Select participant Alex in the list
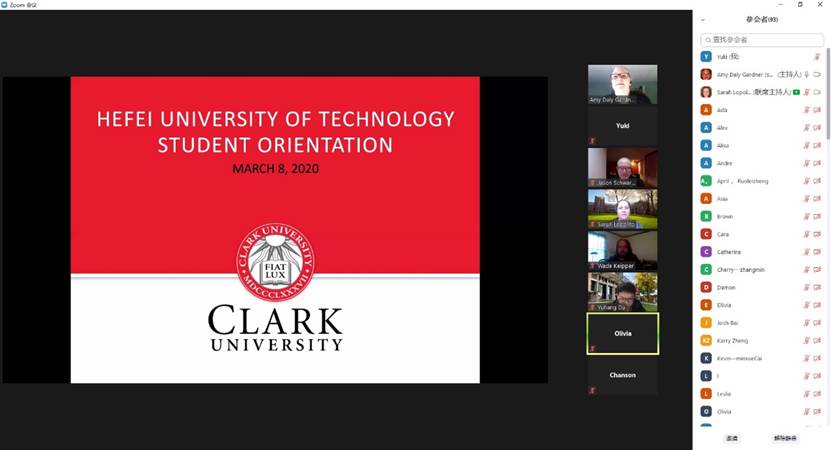 coord(740,128)
